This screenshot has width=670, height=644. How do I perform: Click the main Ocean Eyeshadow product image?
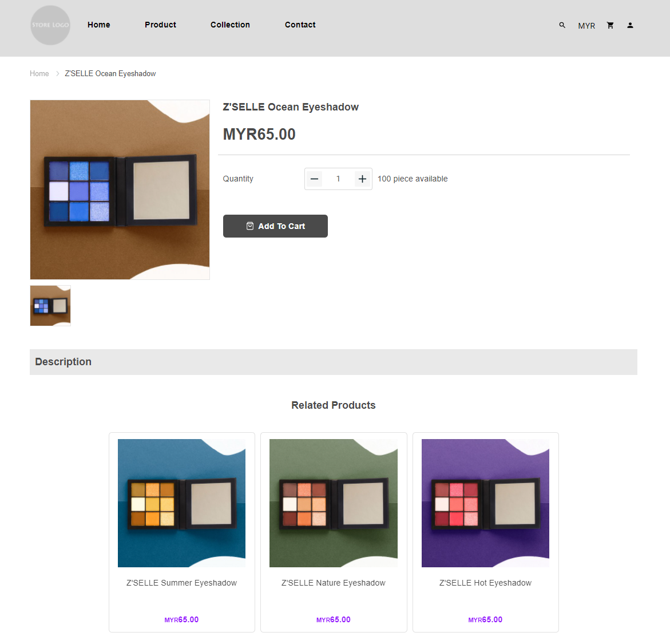(x=120, y=189)
